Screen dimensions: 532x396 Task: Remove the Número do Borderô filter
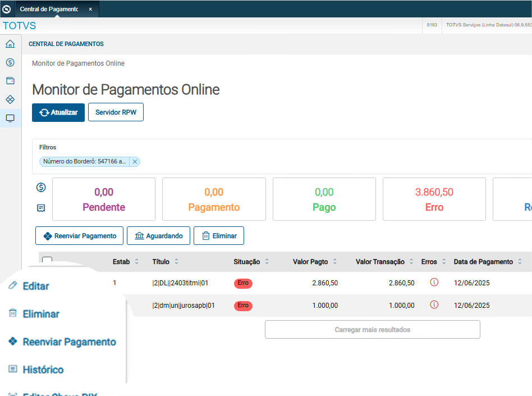click(x=135, y=162)
